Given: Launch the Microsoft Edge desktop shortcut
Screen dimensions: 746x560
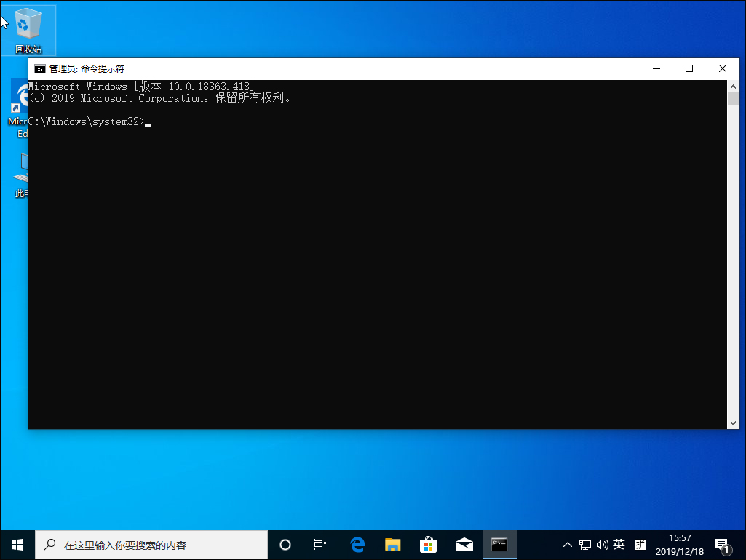Looking at the screenshot, I should (x=20, y=98).
